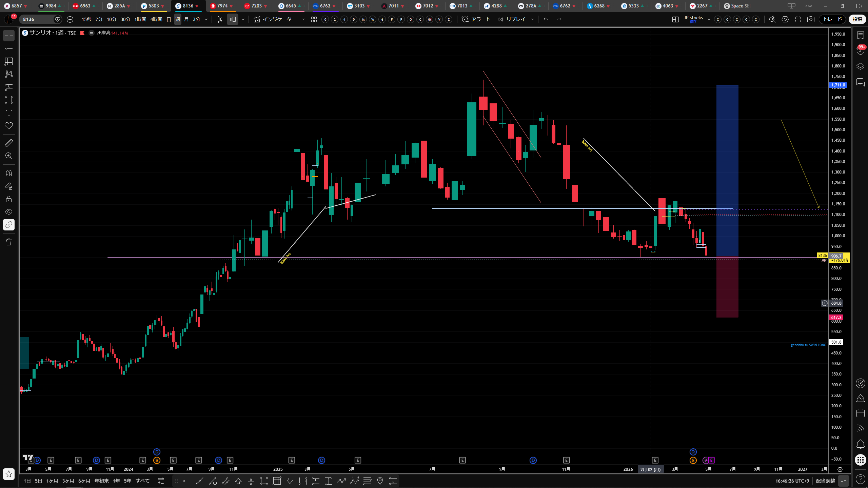The height and width of the screenshot is (488, 868).
Task: Create an アラート alert
Action: (x=476, y=19)
